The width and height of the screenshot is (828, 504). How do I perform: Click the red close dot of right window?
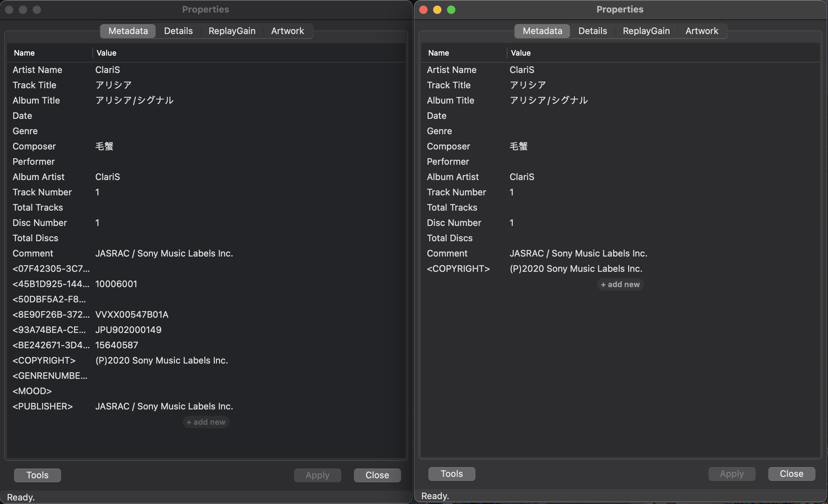click(423, 10)
